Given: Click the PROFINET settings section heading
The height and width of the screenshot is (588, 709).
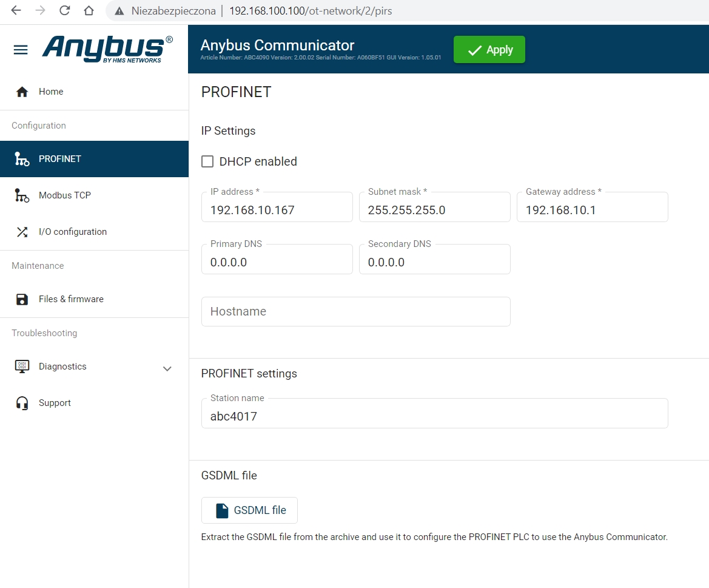Looking at the screenshot, I should [x=249, y=374].
